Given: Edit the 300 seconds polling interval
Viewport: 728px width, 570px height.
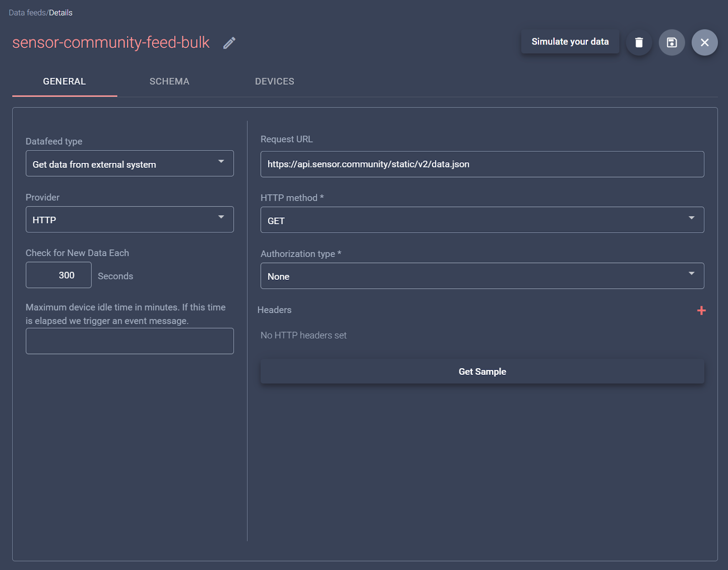Looking at the screenshot, I should (x=58, y=275).
